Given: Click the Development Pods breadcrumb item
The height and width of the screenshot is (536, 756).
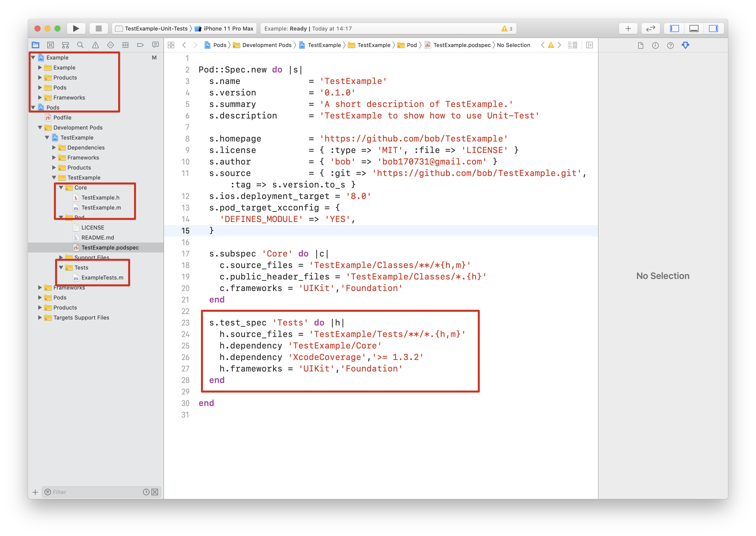Looking at the screenshot, I should [x=267, y=45].
